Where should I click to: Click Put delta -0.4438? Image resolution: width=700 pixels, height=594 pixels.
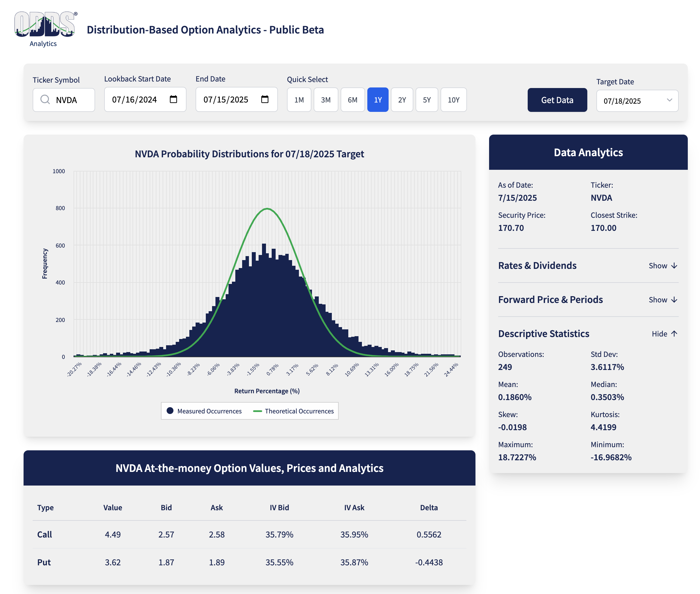[429, 562]
